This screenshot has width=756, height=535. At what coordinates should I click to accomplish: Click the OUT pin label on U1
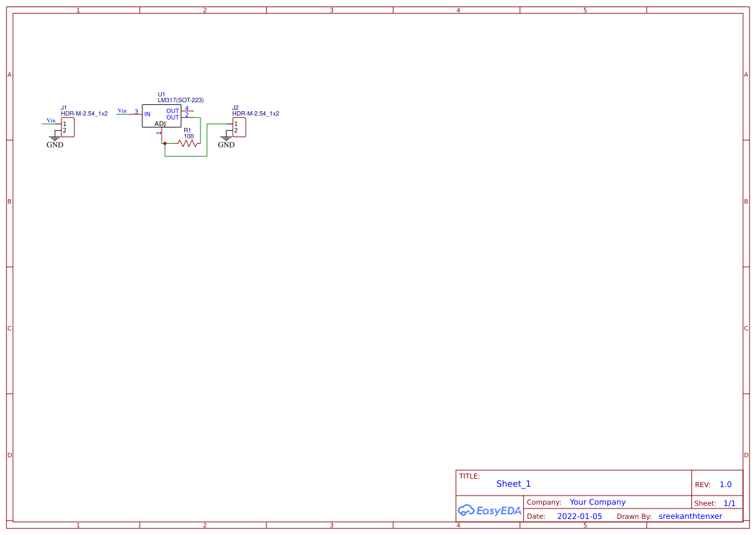coord(173,110)
